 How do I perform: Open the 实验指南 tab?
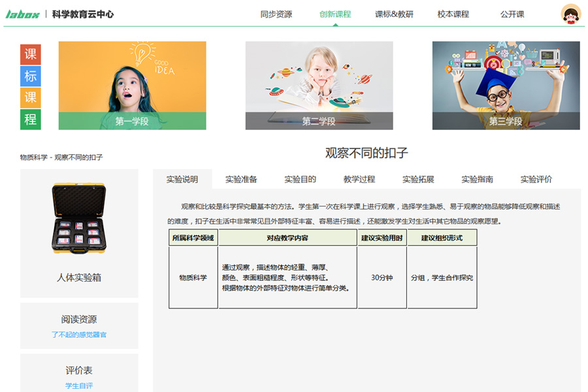(x=477, y=179)
